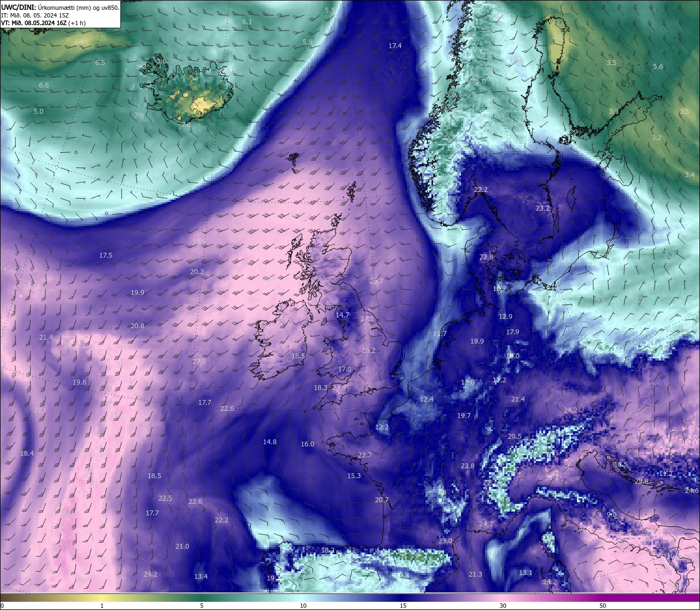Click the 17.9 value label
The height and width of the screenshot is (610, 700).
pos(512,332)
